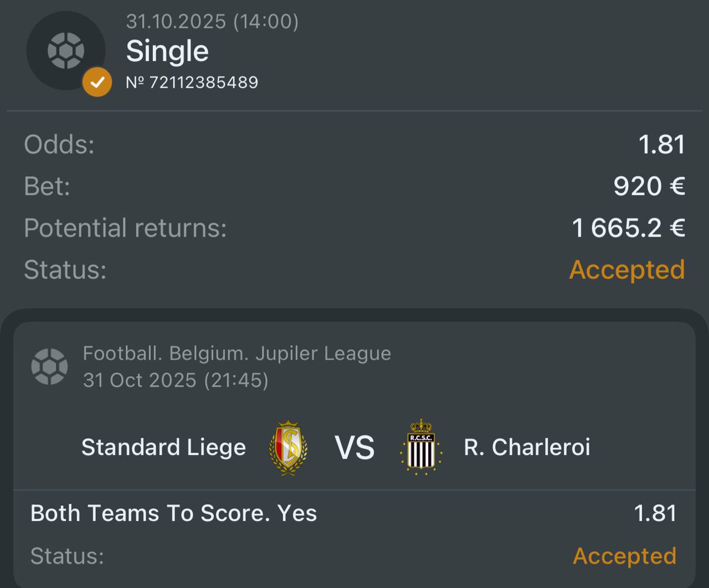Open the R. Charleroi club crest
The height and width of the screenshot is (588, 709).
421,447
